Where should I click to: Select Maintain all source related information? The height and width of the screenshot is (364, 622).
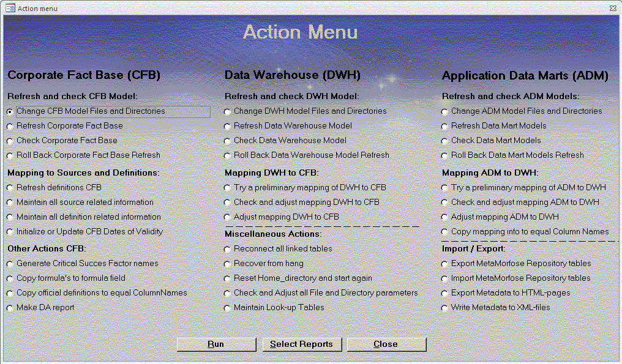click(10, 202)
